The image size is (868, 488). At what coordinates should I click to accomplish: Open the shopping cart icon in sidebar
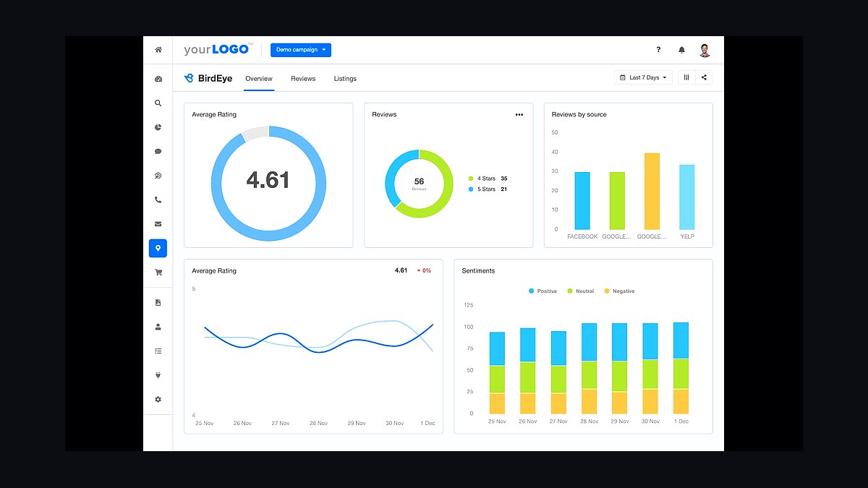(x=158, y=273)
